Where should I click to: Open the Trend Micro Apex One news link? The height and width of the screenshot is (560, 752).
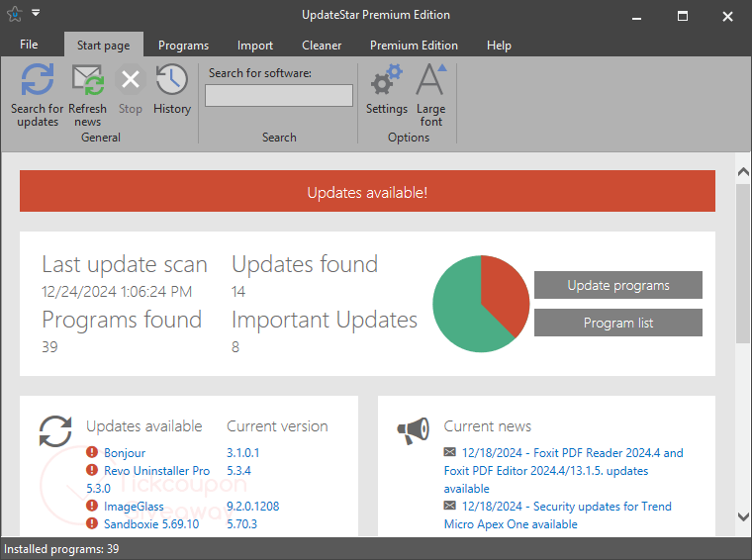tap(558, 515)
